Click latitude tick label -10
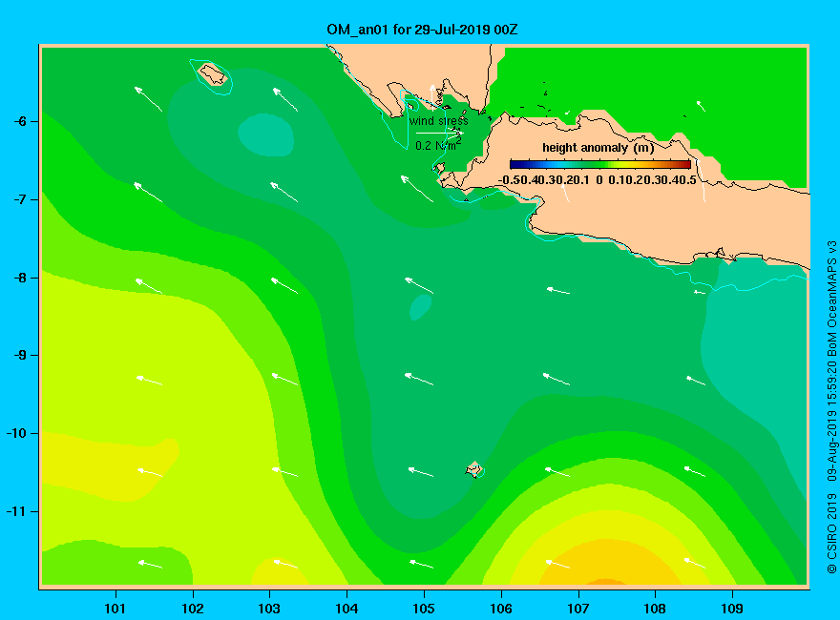 [16, 433]
